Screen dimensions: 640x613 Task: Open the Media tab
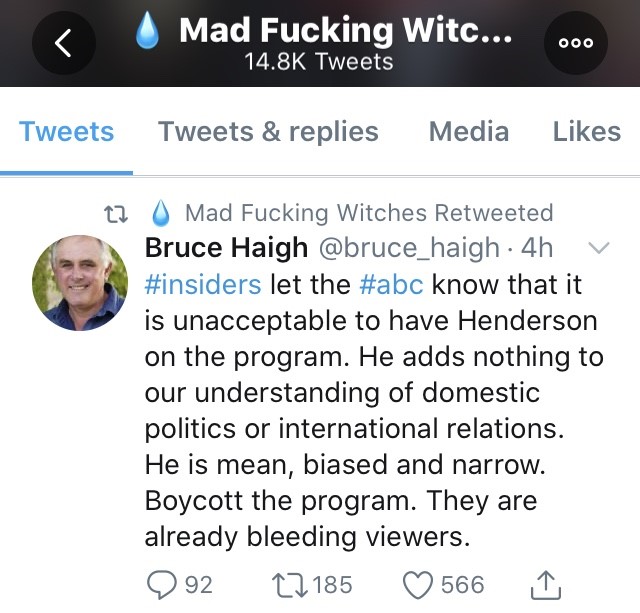468,131
